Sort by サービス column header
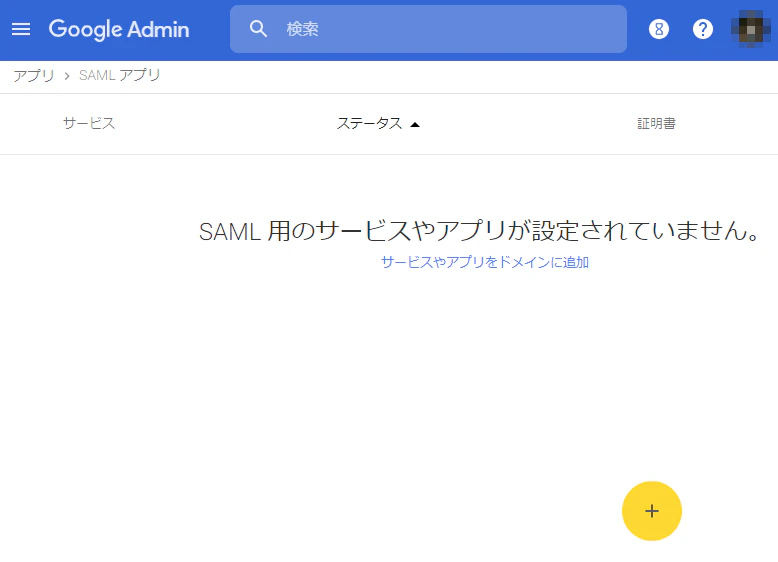This screenshot has height=562, width=778. [x=89, y=124]
